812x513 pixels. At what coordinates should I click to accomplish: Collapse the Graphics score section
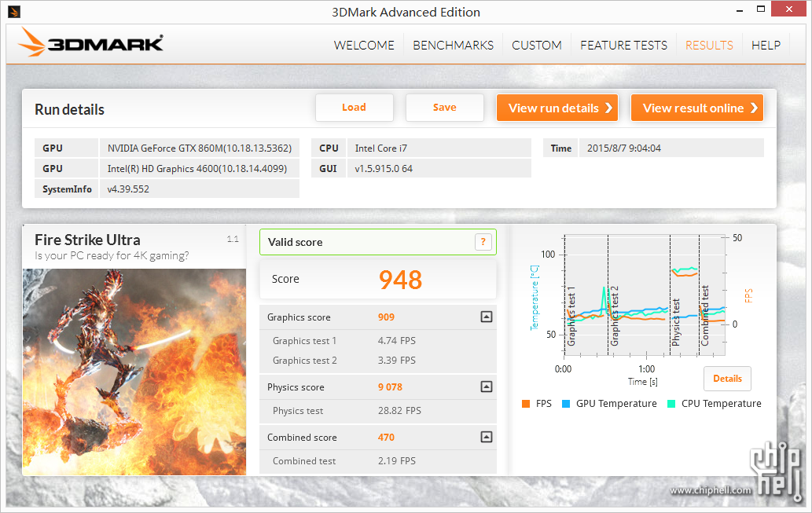pos(487,317)
